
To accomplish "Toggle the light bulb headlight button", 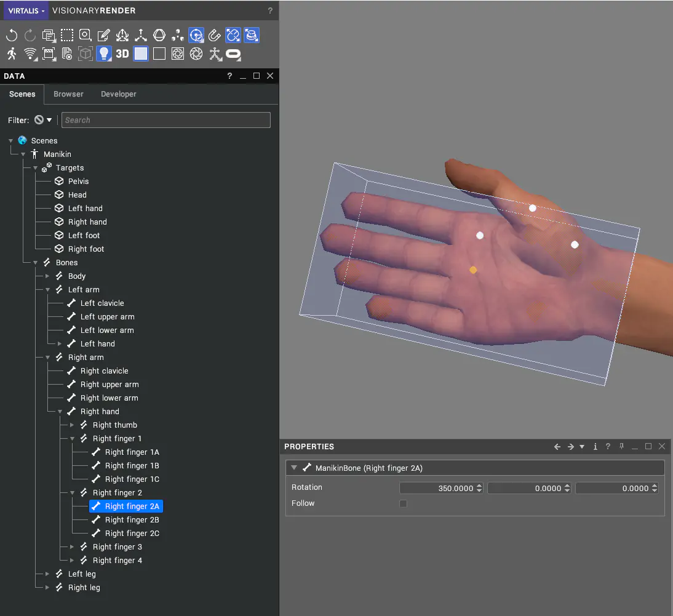I will pos(104,54).
